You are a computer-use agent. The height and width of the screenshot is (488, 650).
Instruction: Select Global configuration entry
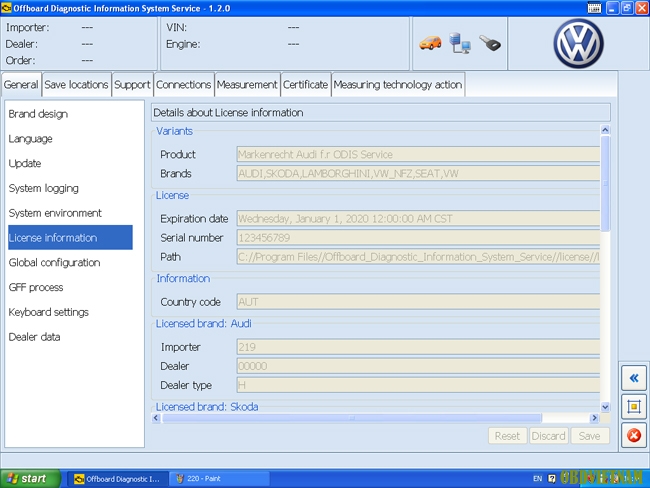(x=70, y=262)
